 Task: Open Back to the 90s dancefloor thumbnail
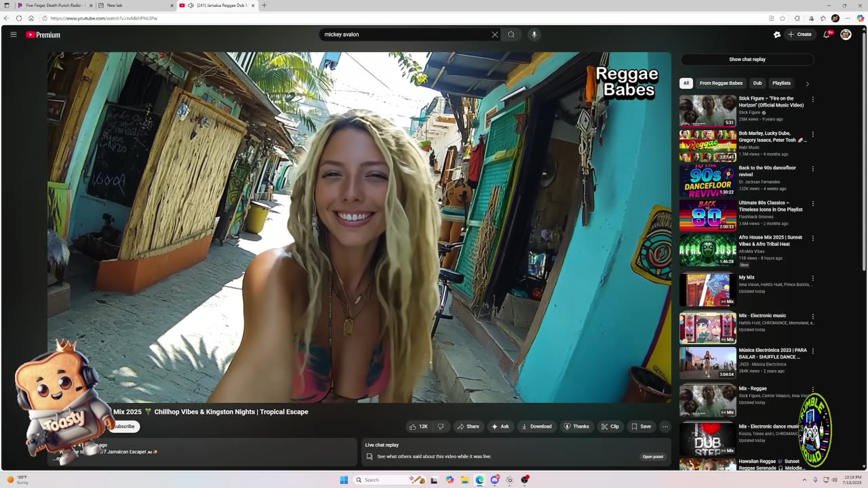[708, 180]
